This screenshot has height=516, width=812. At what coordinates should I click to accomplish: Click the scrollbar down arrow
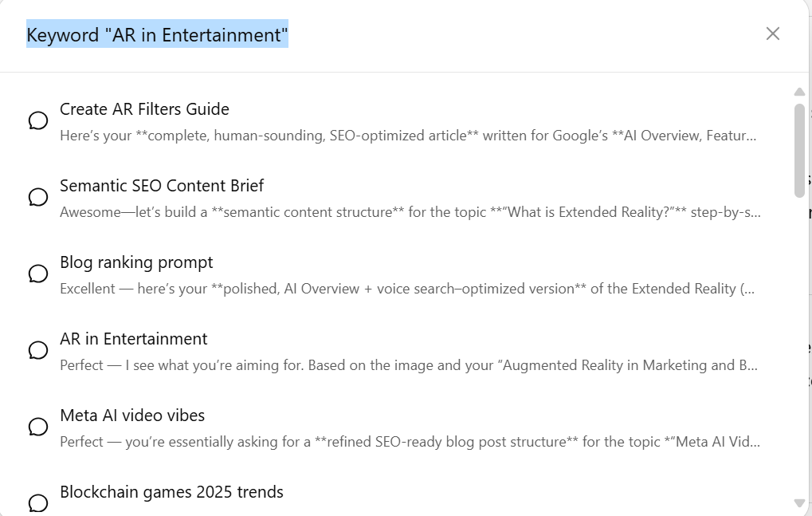click(x=799, y=503)
